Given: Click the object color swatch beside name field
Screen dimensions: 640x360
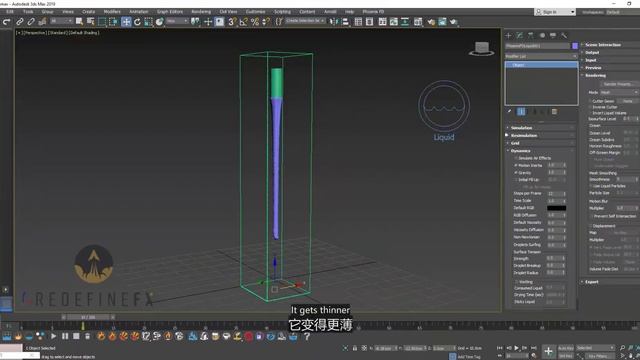Looking at the screenshot, I should click(575, 46).
